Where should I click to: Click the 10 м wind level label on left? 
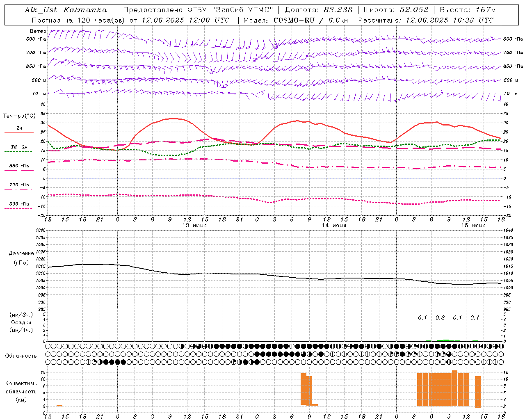point(39,94)
